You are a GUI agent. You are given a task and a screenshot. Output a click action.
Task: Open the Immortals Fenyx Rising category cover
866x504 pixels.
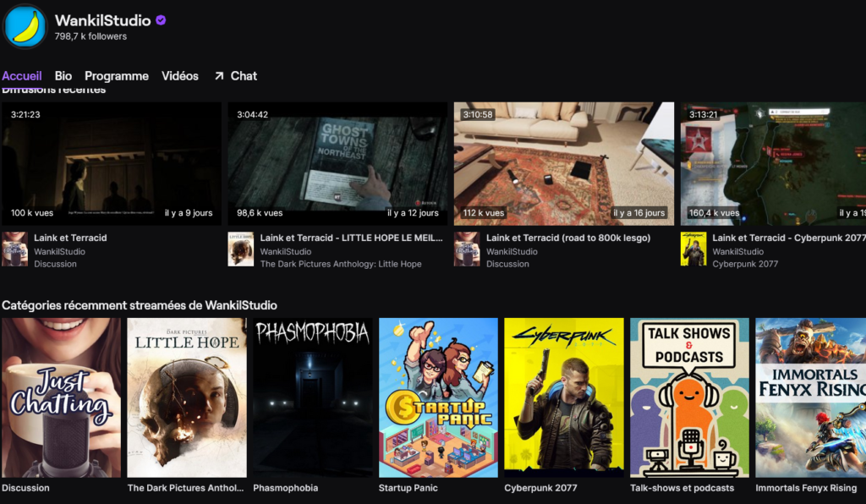[x=811, y=397]
